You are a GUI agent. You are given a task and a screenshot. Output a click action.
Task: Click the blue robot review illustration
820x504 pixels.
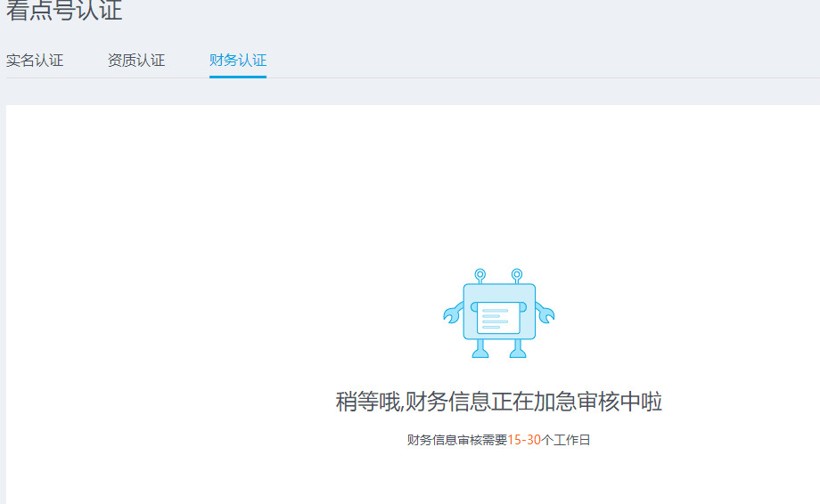(x=499, y=313)
